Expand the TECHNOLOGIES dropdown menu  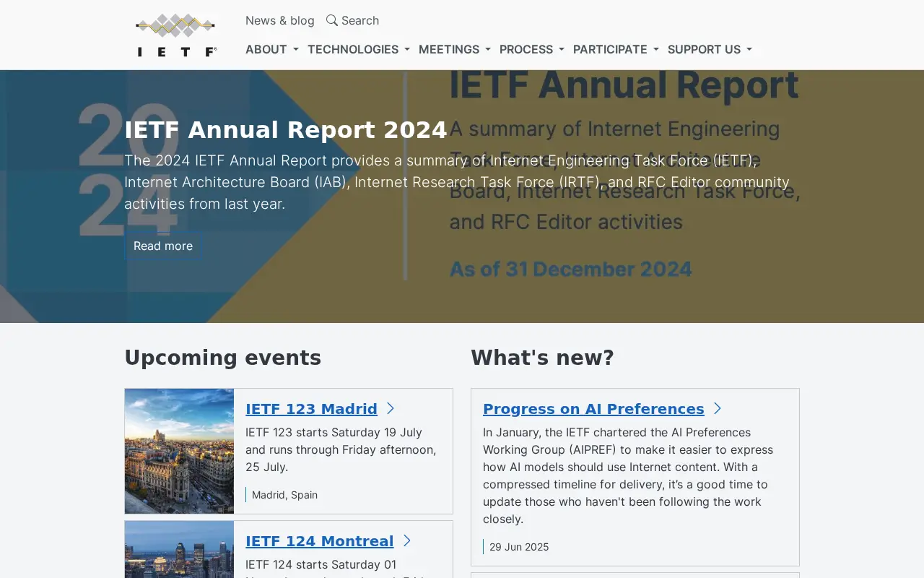[x=359, y=49]
